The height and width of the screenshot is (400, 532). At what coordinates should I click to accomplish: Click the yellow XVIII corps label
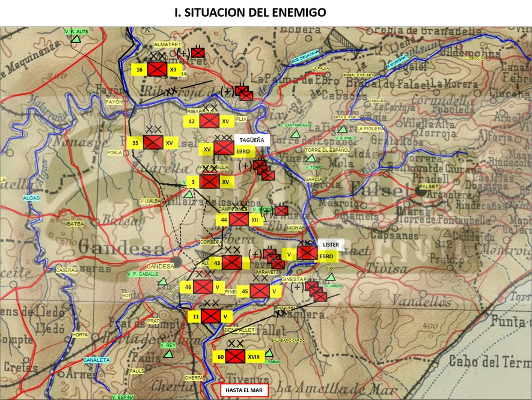click(254, 357)
